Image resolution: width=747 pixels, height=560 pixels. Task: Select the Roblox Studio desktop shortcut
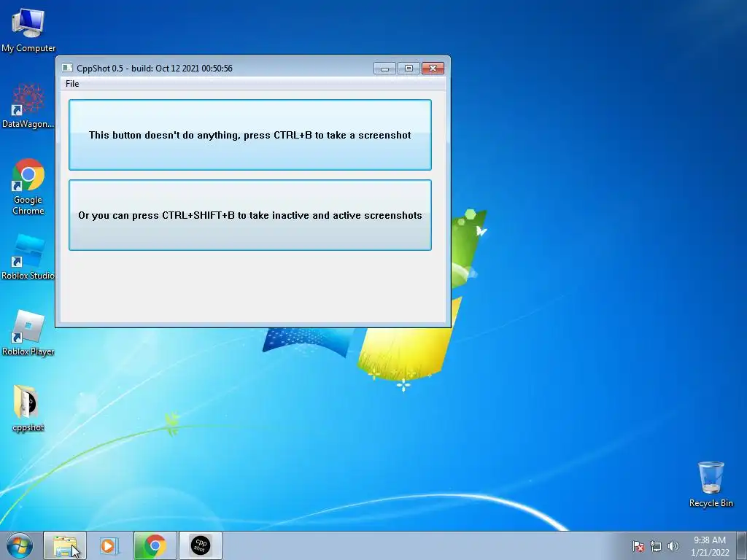click(28, 257)
